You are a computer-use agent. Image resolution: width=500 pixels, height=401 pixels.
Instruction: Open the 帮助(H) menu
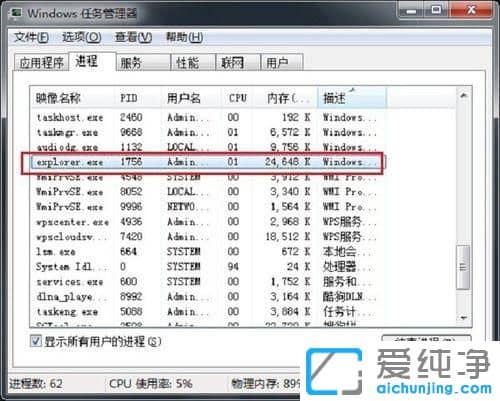[x=184, y=37]
